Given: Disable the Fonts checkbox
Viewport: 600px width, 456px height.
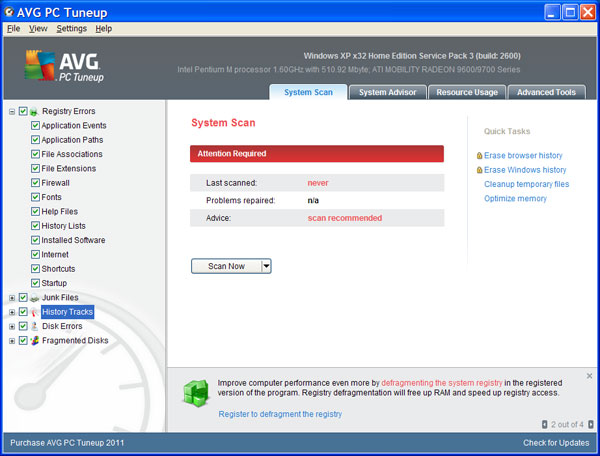Looking at the screenshot, I should (35, 197).
